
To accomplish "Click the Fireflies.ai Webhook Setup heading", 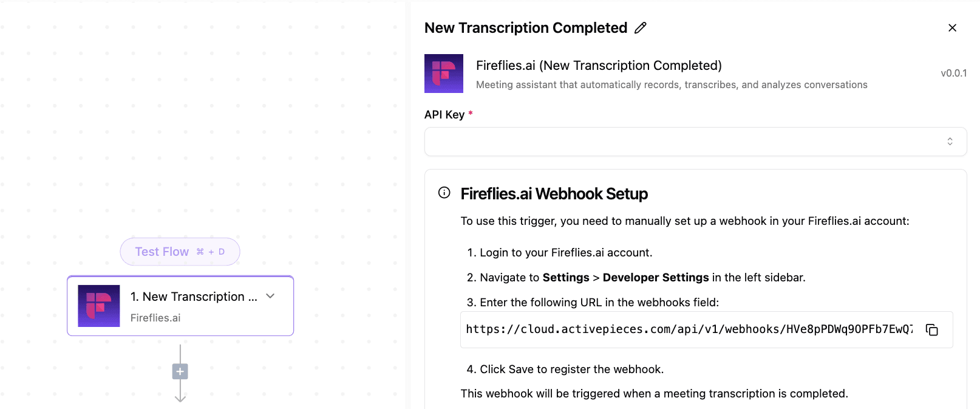I will click(554, 194).
